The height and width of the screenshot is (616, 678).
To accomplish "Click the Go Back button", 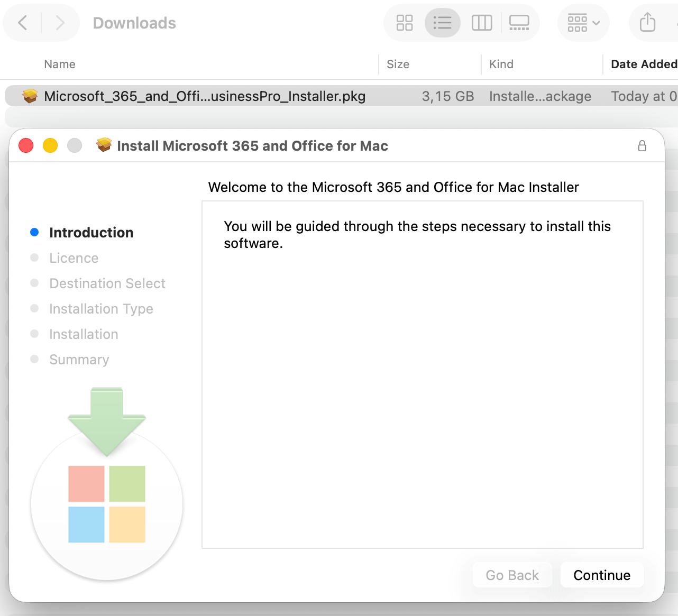I will click(x=512, y=575).
